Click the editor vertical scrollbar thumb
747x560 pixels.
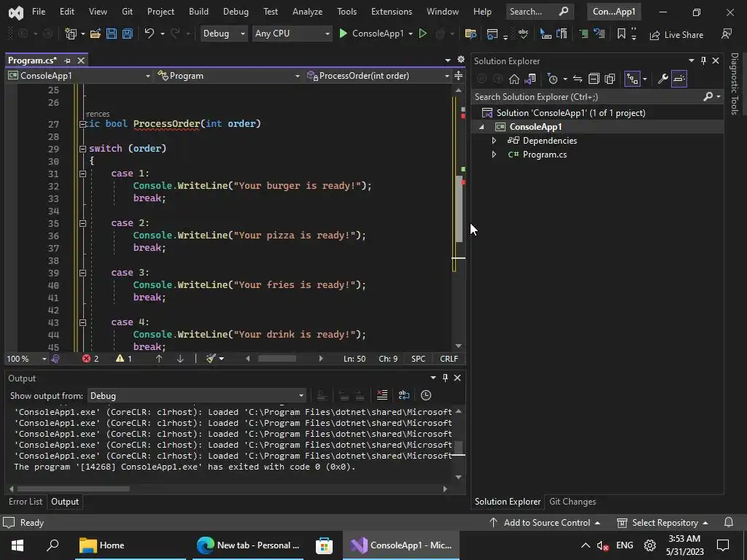pos(460,209)
